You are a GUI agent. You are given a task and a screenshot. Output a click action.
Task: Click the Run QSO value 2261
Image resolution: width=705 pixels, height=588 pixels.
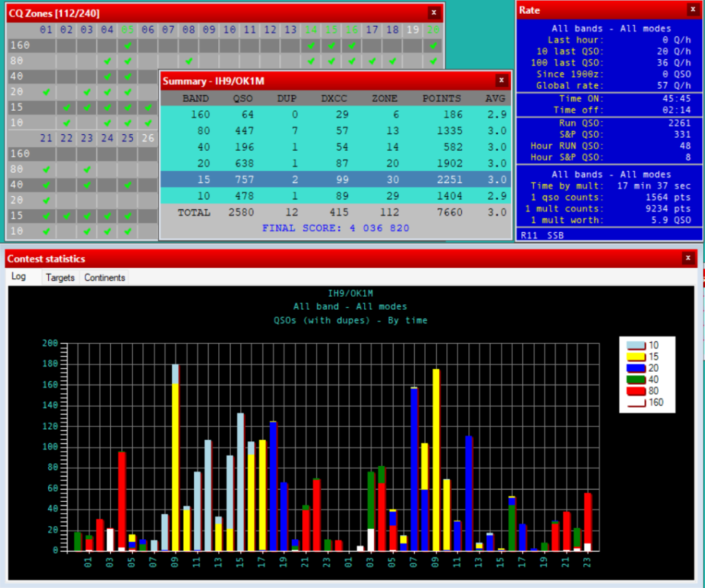[x=679, y=123]
